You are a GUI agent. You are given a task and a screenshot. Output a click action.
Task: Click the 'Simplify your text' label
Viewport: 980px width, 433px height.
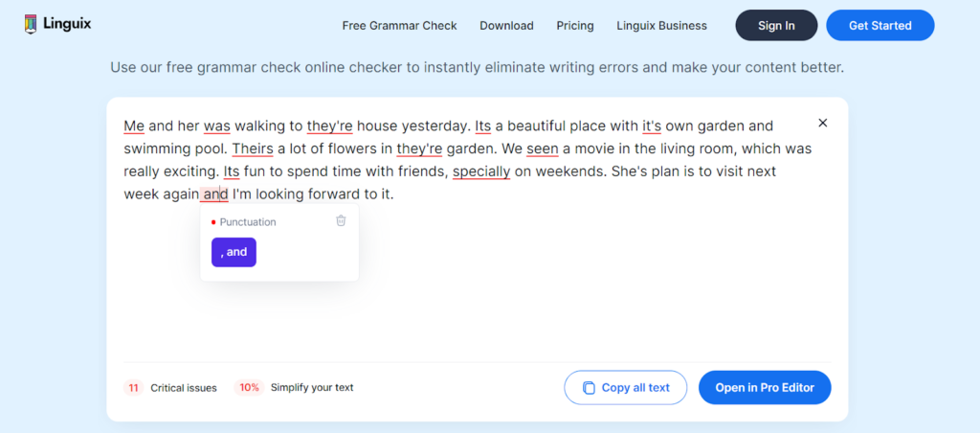coord(312,387)
